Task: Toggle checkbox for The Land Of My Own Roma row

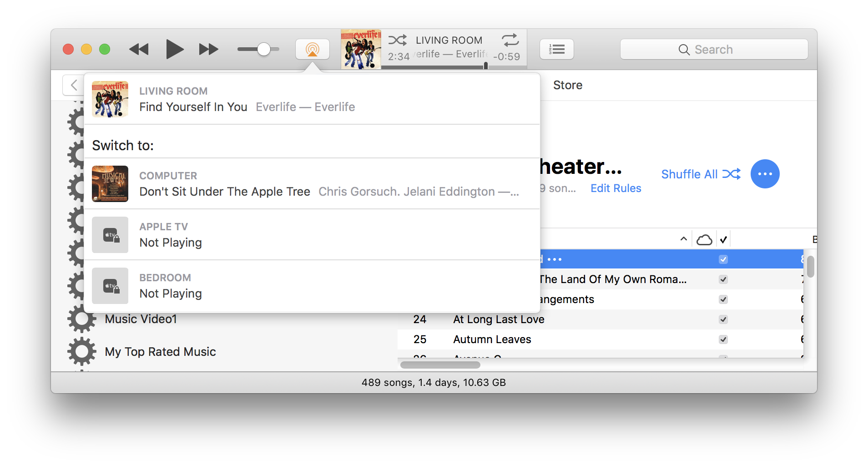Action: (x=723, y=279)
